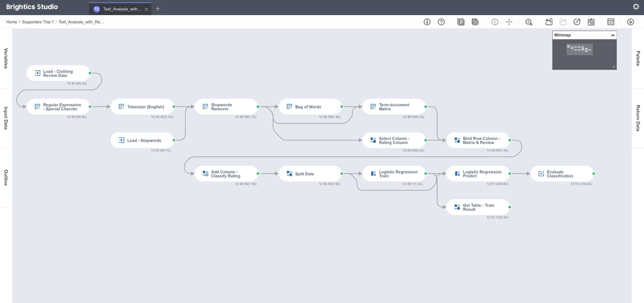644x303 pixels.
Task: Collapse the Minimap panel
Action: tap(613, 35)
